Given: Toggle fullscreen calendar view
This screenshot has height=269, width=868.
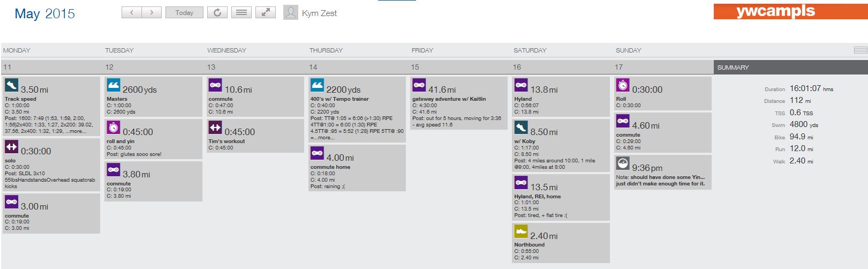Looking at the screenshot, I should [x=266, y=12].
